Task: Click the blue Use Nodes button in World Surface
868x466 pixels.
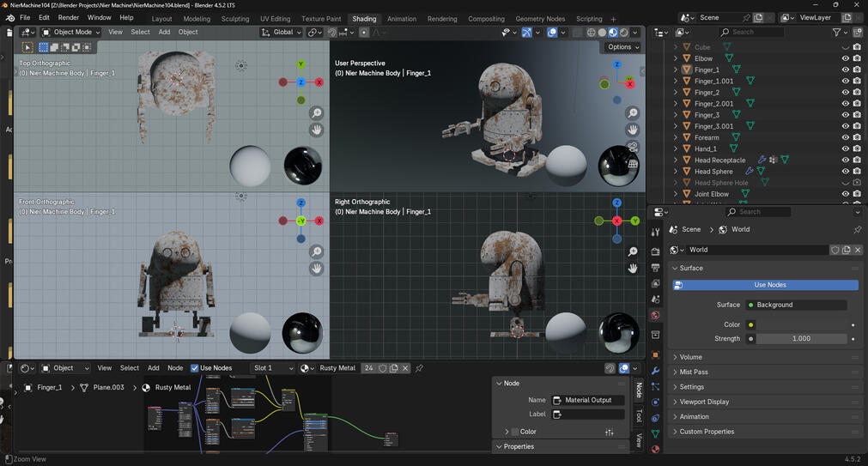Action: coord(769,285)
